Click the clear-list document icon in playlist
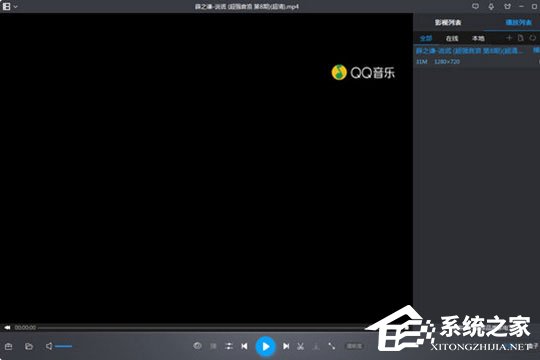 click(521, 38)
